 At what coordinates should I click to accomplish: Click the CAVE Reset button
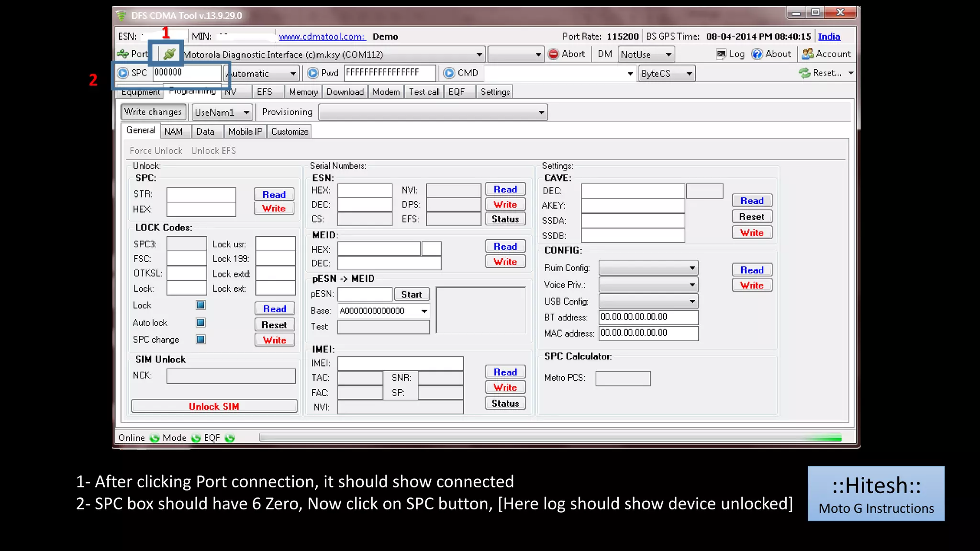[752, 217]
